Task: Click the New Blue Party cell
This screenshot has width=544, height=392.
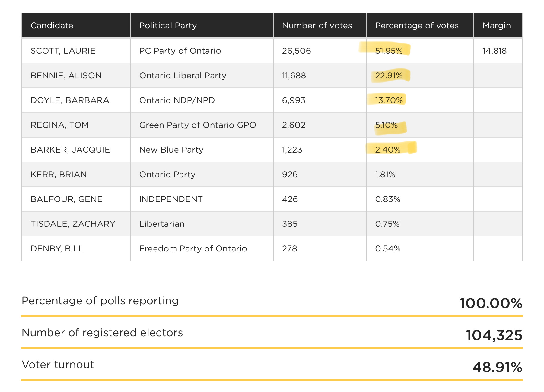Action: [x=202, y=150]
